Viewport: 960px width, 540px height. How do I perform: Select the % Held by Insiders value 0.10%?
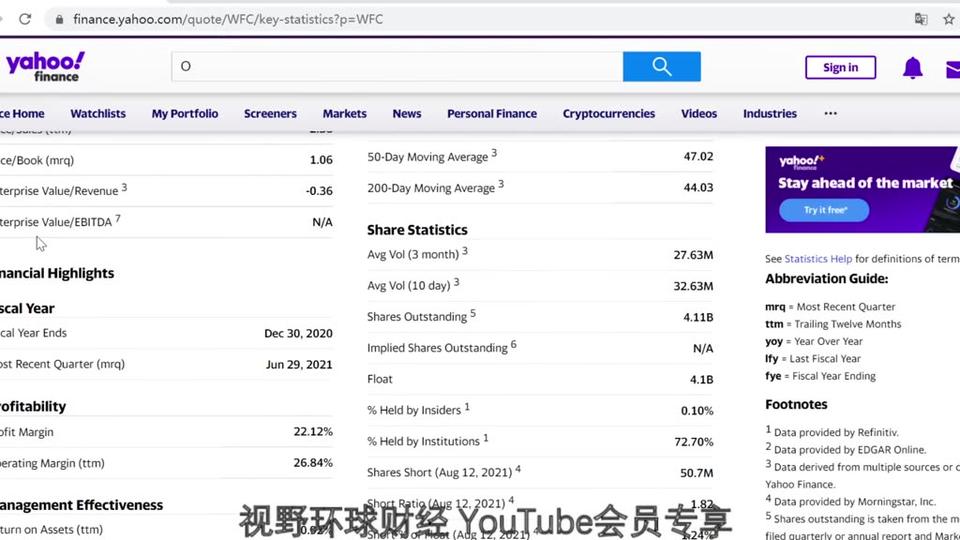(x=697, y=411)
